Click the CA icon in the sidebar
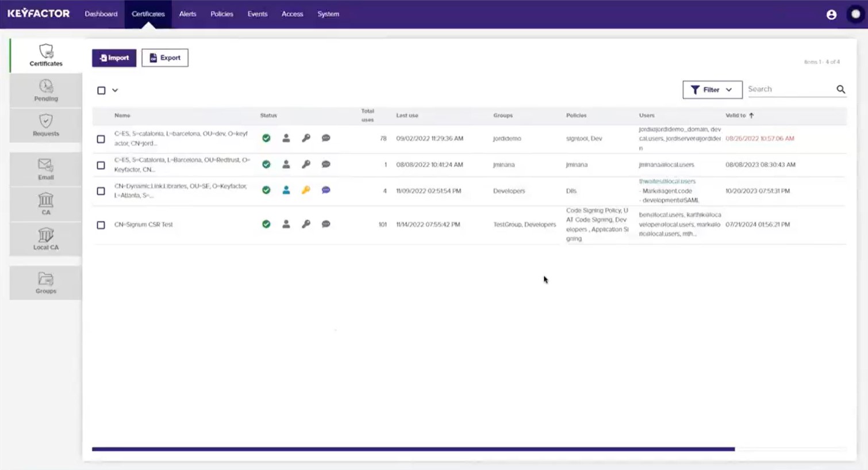Image resolution: width=868 pixels, height=470 pixels. click(x=45, y=204)
